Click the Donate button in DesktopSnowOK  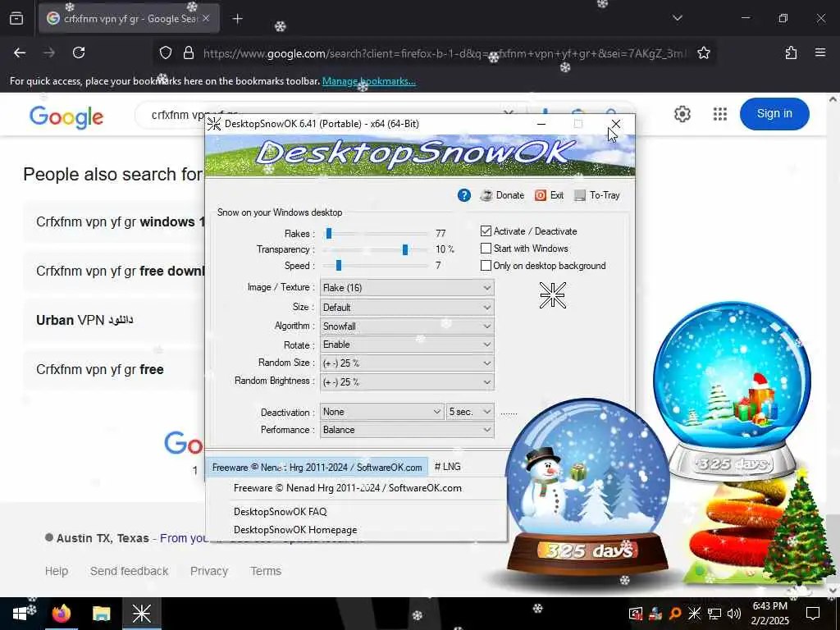(502, 195)
